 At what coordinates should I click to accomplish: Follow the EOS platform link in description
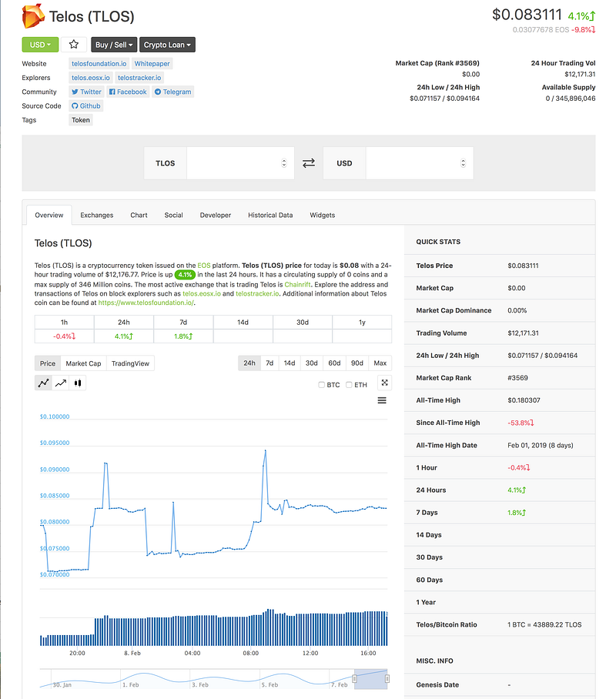204,266
